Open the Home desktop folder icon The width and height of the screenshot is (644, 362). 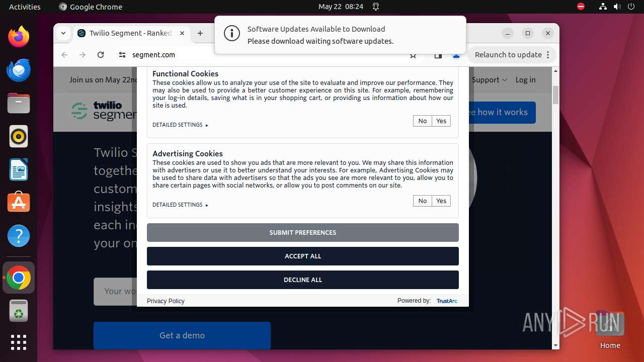(610, 330)
